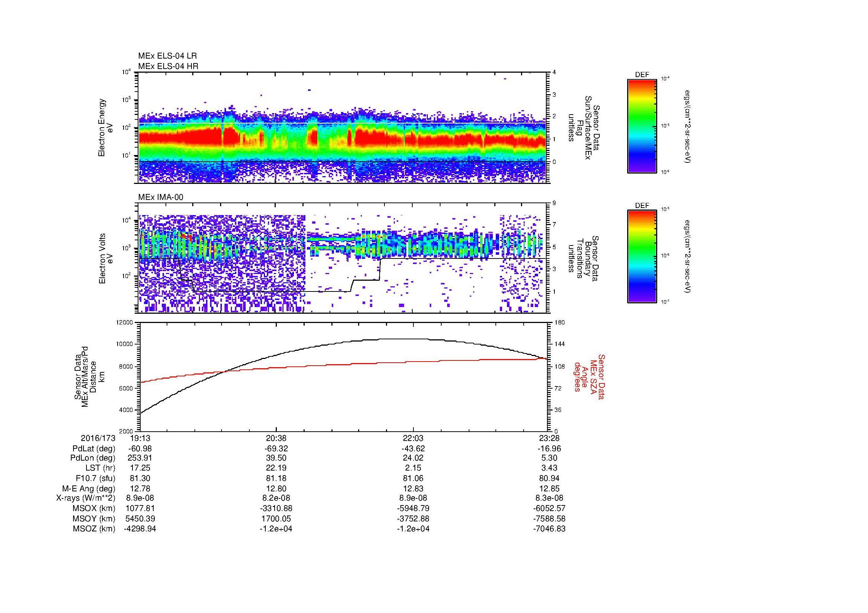
Task: Click the 'M-E Ang (deg)' row label
Action: 88,489
